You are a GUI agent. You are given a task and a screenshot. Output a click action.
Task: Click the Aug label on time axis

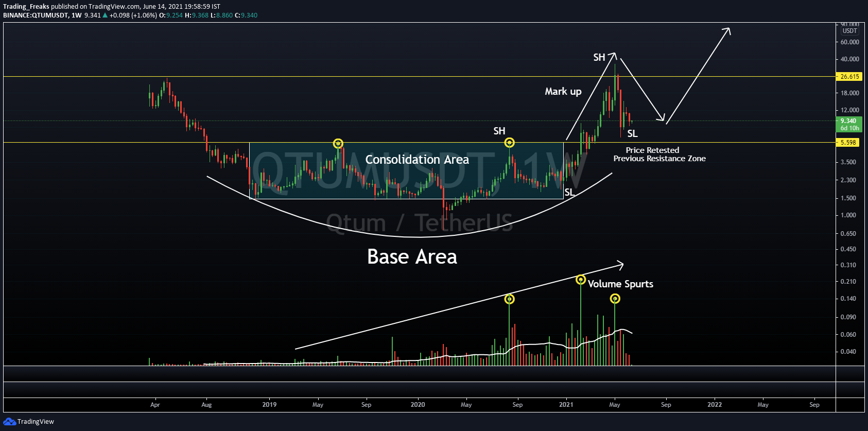pyautogui.click(x=206, y=405)
